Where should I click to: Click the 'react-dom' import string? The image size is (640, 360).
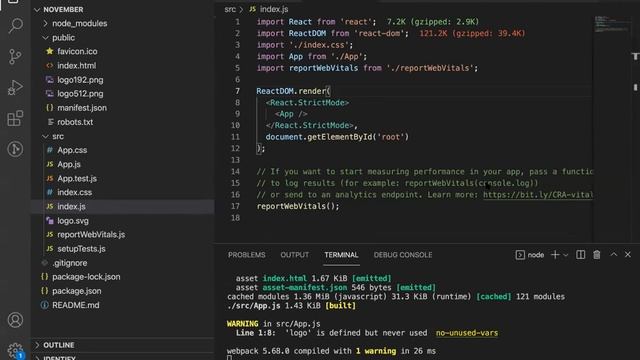click(379, 33)
